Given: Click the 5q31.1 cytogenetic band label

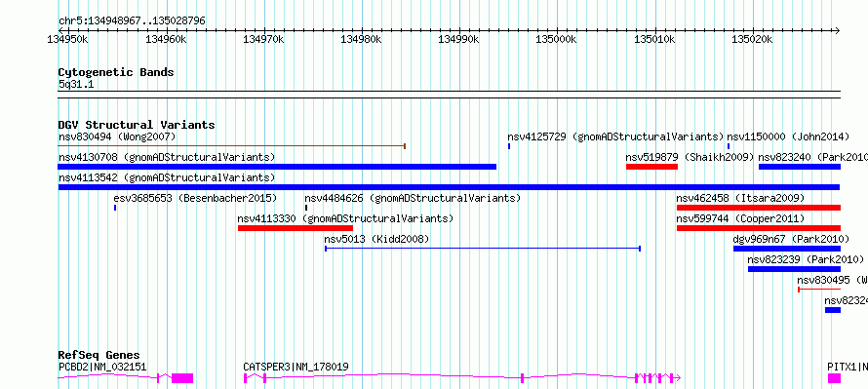Looking at the screenshot, I should pyautogui.click(x=76, y=84).
